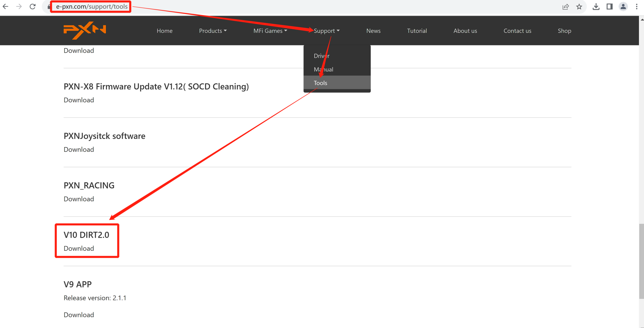This screenshot has width=644, height=328.
Task: Click the PXNJoysitck software heading
Action: coord(105,136)
